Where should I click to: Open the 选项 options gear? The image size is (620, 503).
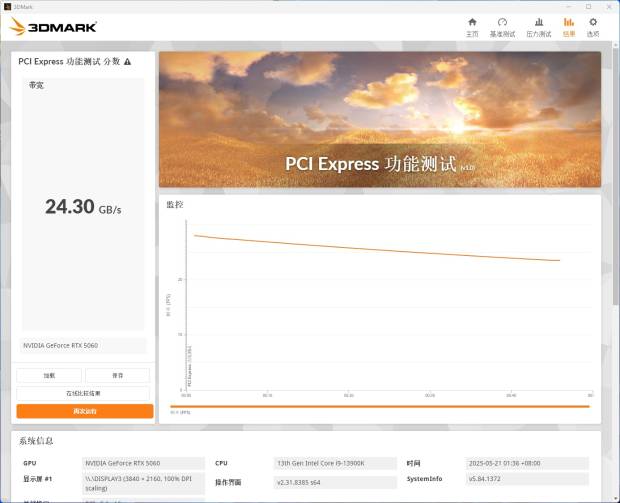coord(593,27)
